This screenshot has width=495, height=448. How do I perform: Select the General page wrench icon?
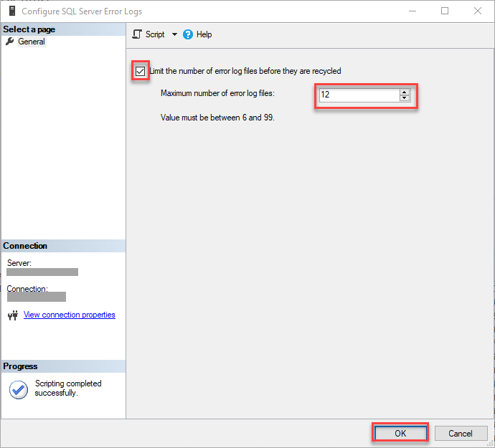pos(10,42)
